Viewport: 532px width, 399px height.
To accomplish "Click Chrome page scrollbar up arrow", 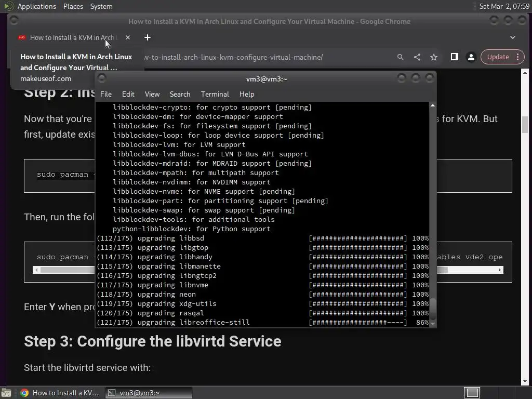I will (525, 73).
